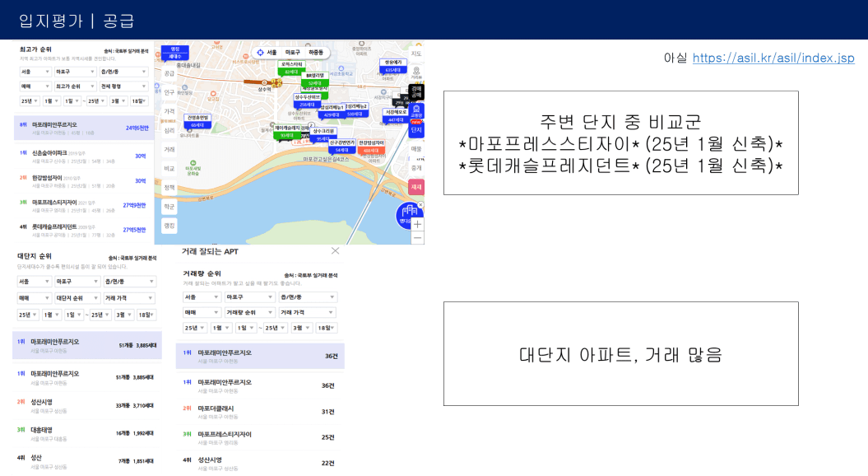Select the 신촌숲아이파크 30억 row
Image resolution: width=868 pixels, height=476 pixels.
83,156
